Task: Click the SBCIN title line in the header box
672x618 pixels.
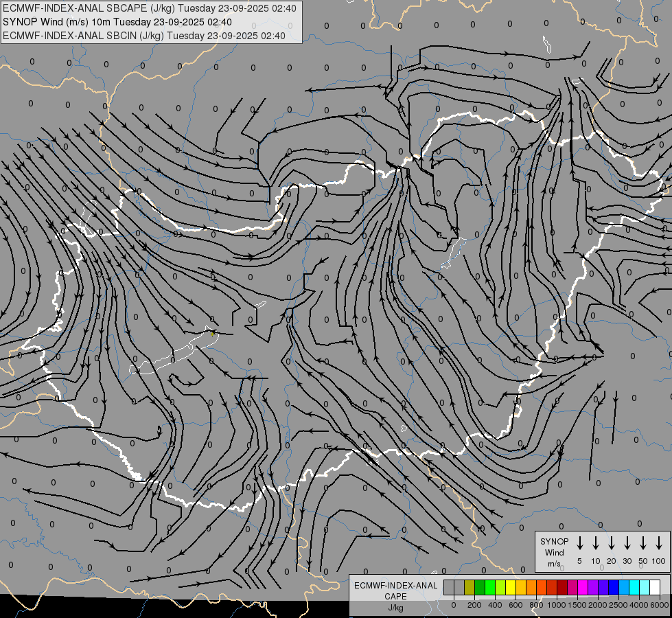Action: pos(144,36)
